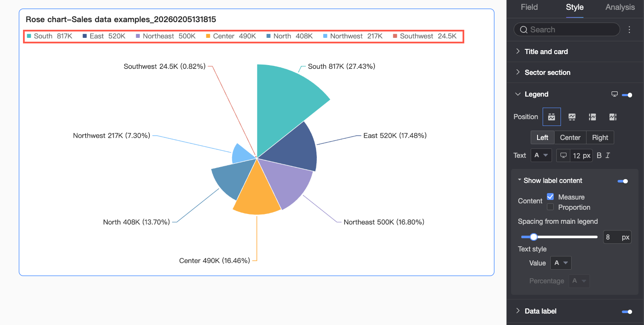Toggle bold on legend text

tap(599, 155)
